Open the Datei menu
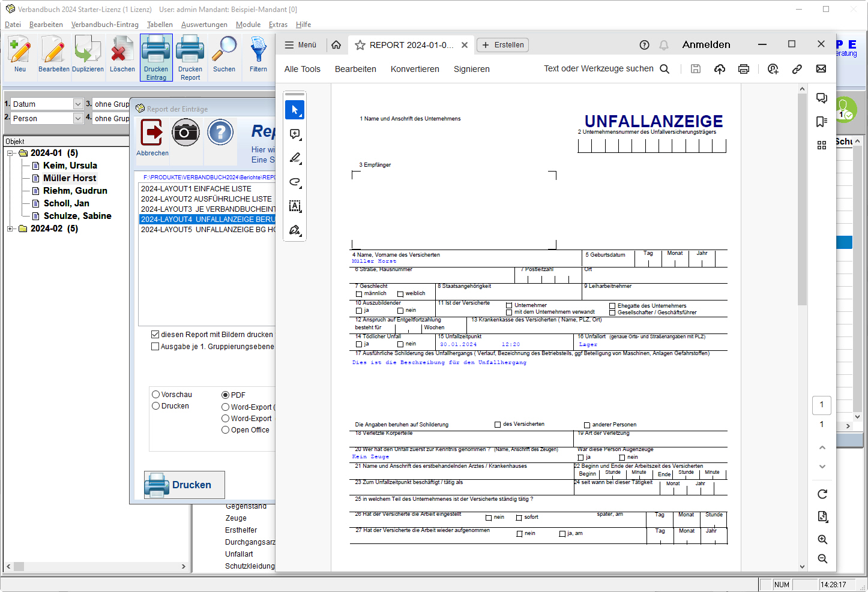The image size is (868, 592). pos(13,25)
